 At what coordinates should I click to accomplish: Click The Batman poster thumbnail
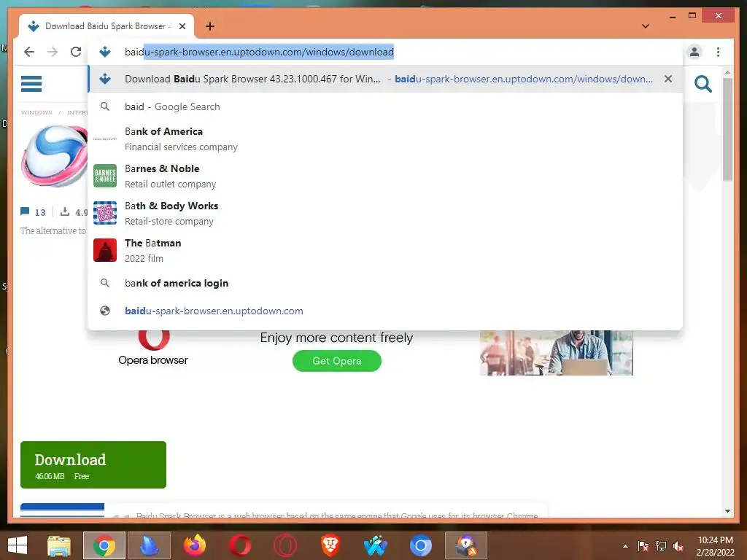(105, 250)
